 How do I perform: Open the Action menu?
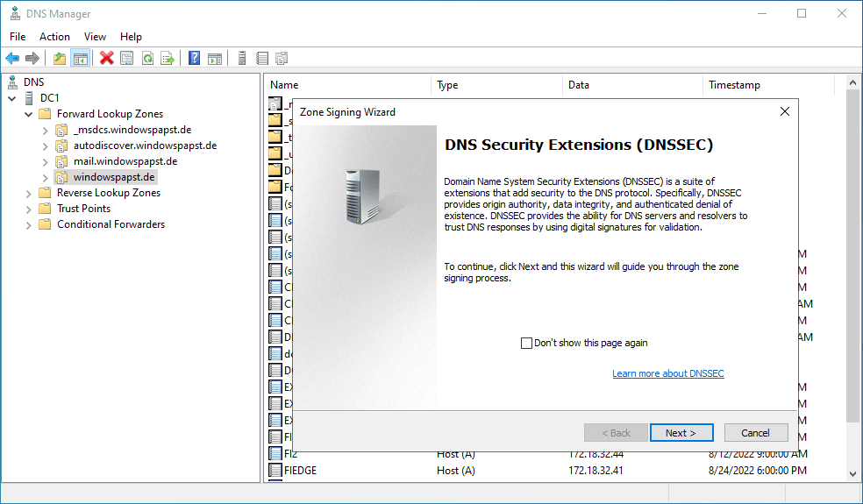[54, 37]
